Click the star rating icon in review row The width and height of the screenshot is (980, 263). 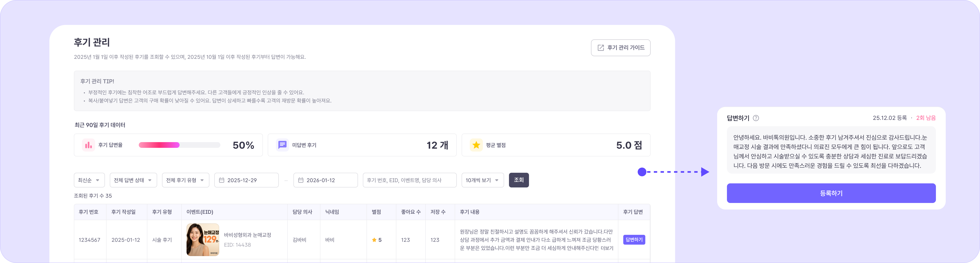coord(374,240)
